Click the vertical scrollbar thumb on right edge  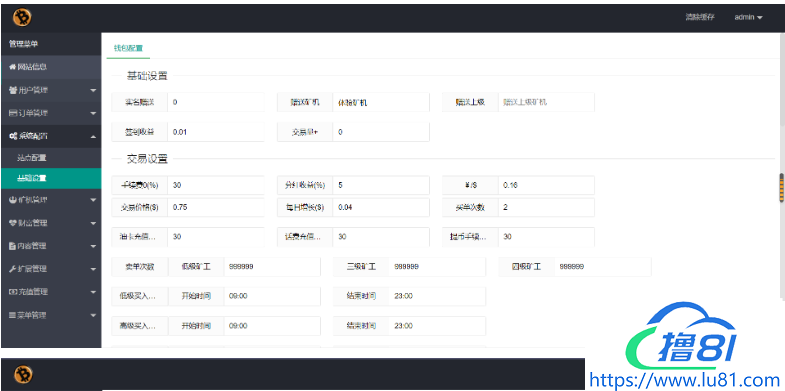click(781, 188)
